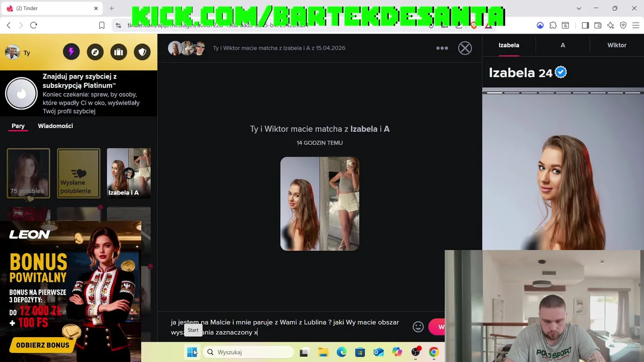The height and width of the screenshot is (362, 644).
Task: Click Izabela's verified blue badge
Action: [x=561, y=72]
